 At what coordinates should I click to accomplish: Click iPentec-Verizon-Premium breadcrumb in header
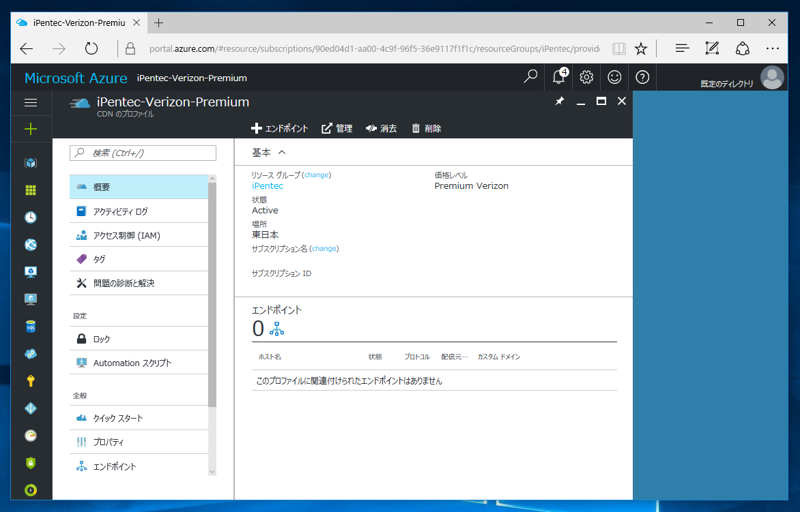192,78
